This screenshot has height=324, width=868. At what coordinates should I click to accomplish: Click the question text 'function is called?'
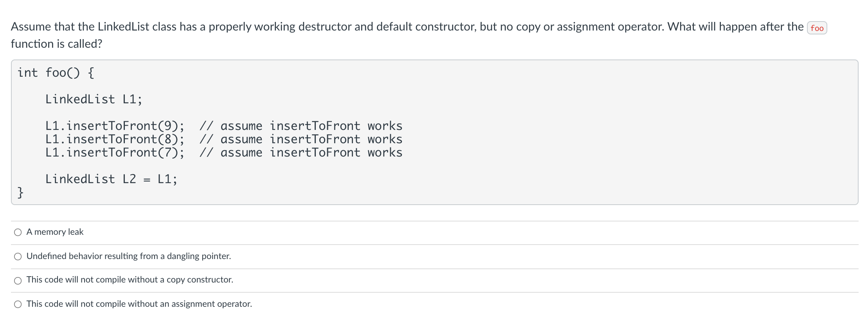tap(57, 44)
